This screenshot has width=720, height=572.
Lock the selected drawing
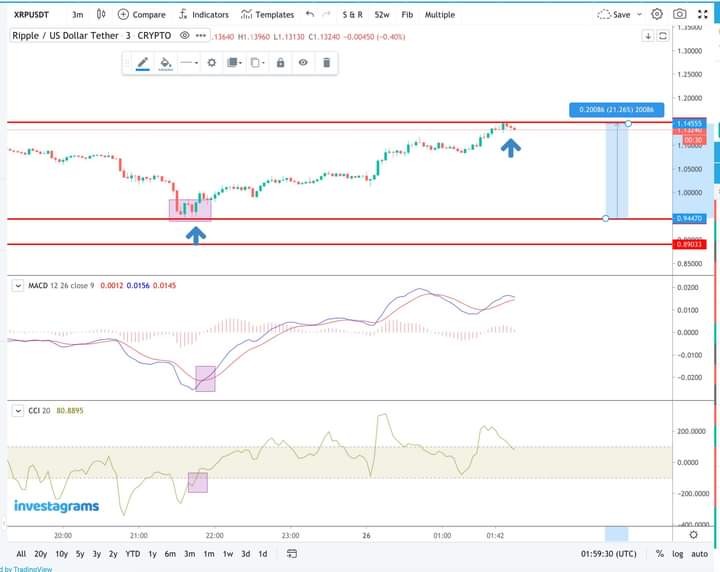[x=280, y=63]
